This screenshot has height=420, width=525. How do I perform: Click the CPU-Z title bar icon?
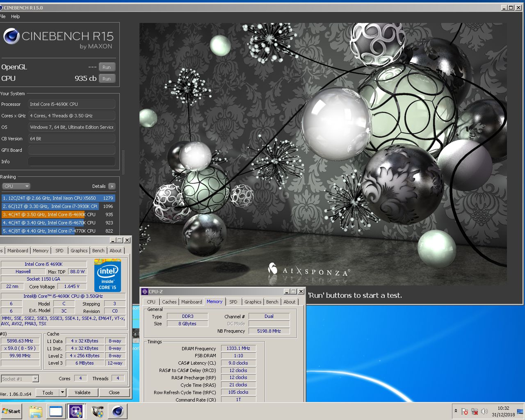144,292
